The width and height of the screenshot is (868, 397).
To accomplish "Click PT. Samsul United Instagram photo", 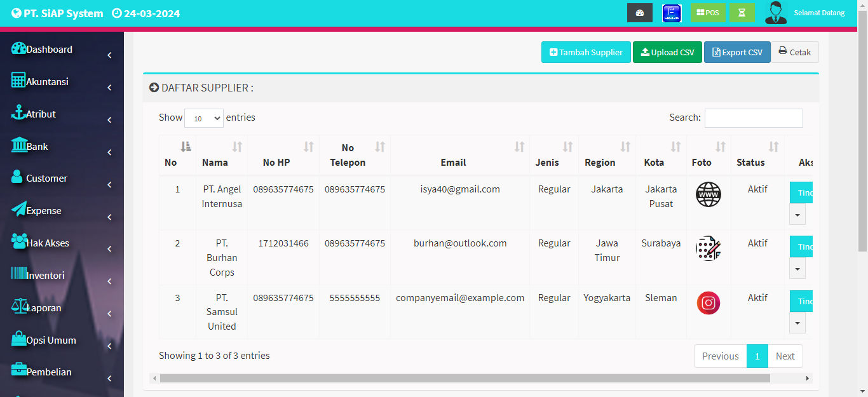I will [x=709, y=303].
